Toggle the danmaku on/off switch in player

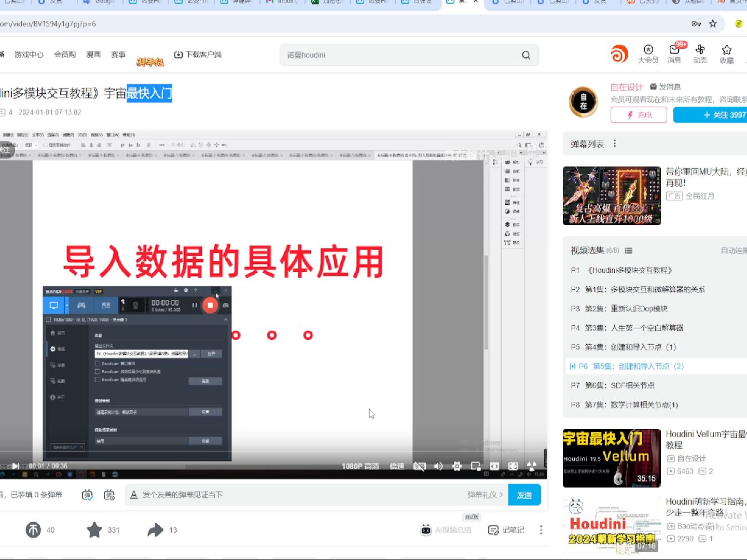pyautogui.click(x=419, y=466)
